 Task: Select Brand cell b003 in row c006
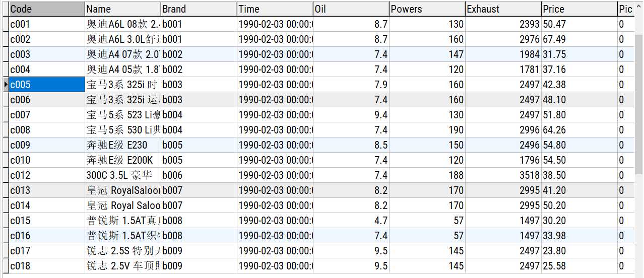[x=199, y=100]
